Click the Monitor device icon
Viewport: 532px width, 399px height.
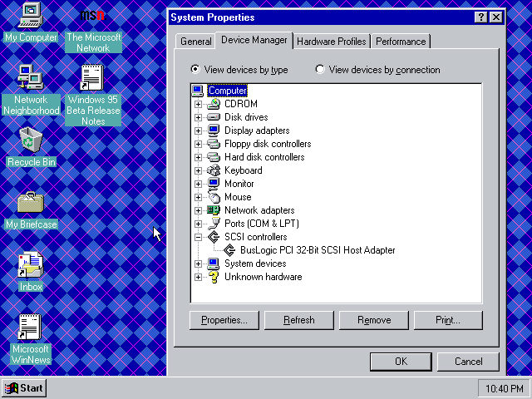[214, 184]
